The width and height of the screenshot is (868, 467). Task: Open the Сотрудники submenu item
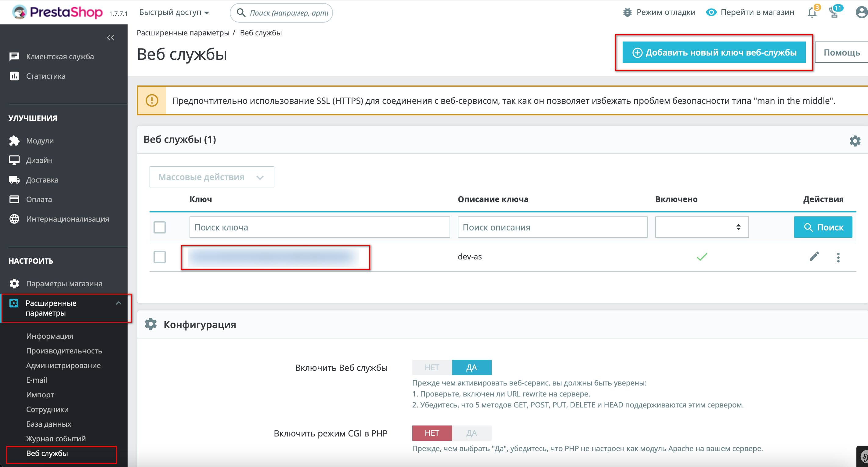(47, 409)
